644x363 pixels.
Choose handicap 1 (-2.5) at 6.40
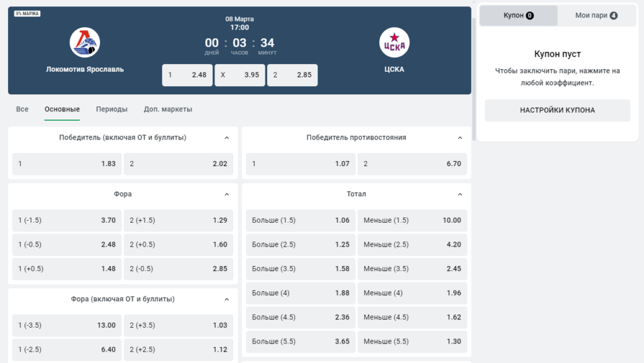[x=67, y=350]
